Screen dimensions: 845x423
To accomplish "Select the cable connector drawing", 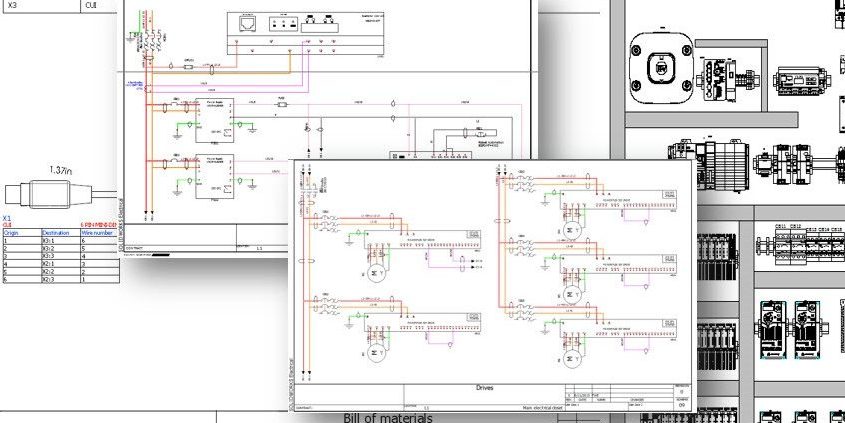I will coord(59,194).
